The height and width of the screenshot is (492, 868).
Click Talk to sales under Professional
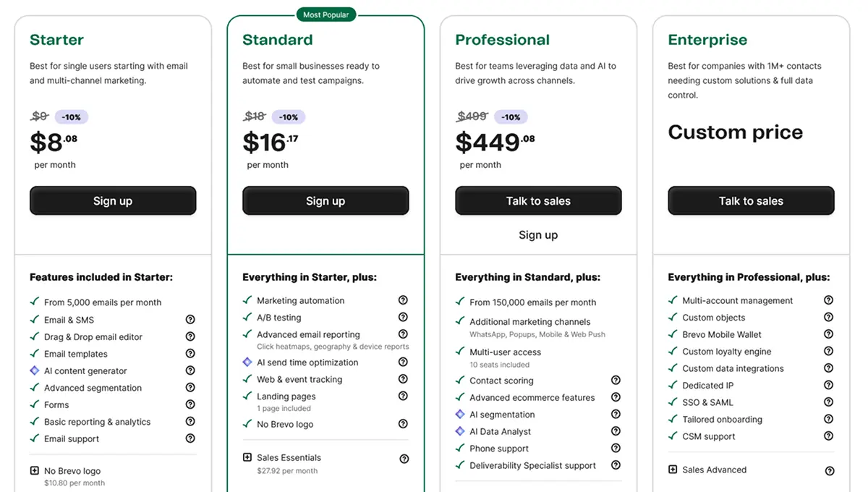(538, 200)
